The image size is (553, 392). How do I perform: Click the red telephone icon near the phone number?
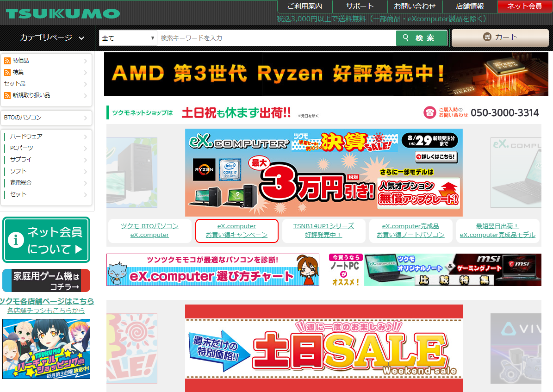429,112
